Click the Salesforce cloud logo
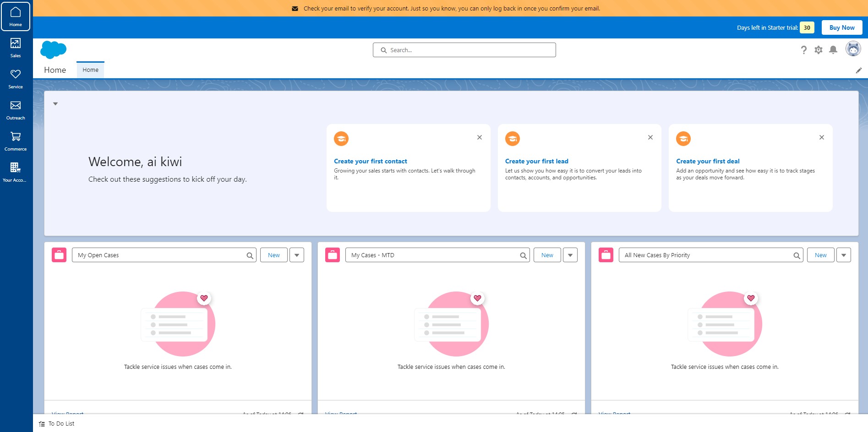868x432 pixels. 54,49
